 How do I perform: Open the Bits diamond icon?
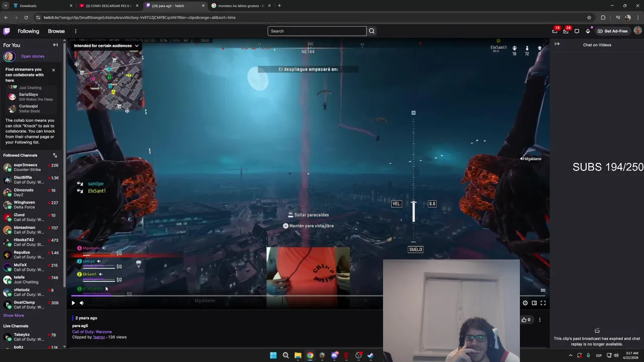[x=588, y=31]
